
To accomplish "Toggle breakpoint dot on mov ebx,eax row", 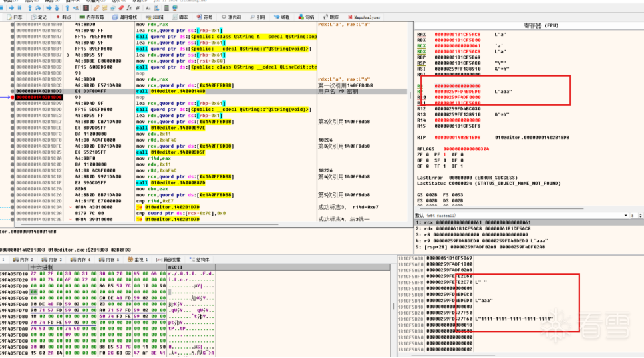I will point(13,189).
